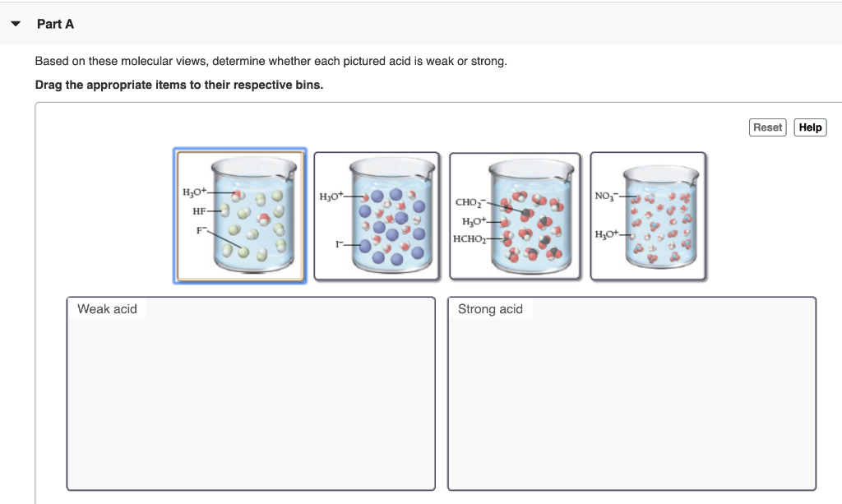842x504 pixels.
Task: Click the Part A header label
Action: click(54, 24)
